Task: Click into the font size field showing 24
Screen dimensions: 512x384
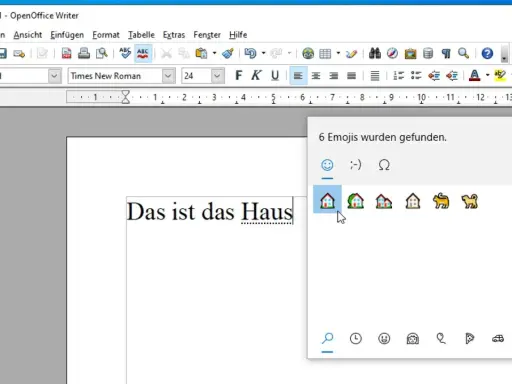Action: pyautogui.click(x=197, y=76)
